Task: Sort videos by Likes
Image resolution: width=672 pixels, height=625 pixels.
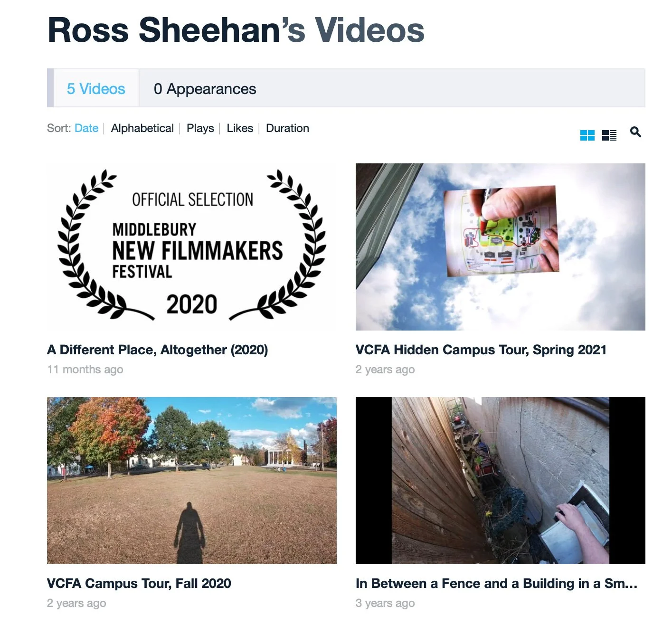Action: pos(240,128)
